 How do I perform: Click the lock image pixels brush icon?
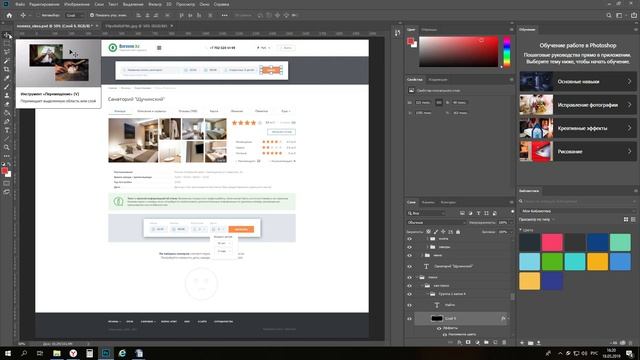(436, 232)
